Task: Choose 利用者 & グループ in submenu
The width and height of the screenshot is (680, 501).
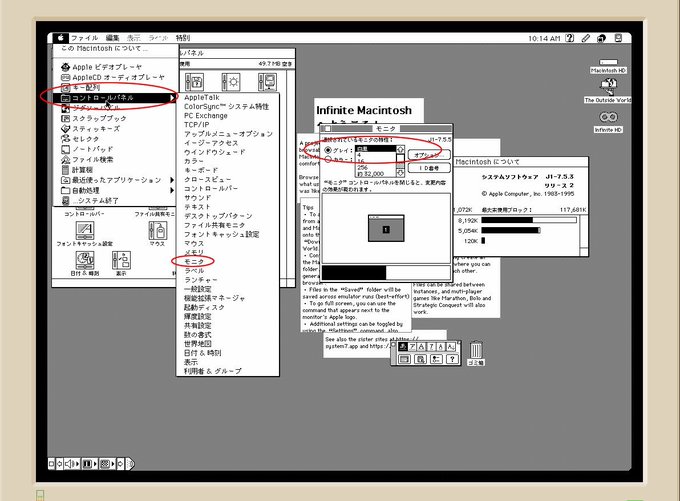Action: [228, 371]
